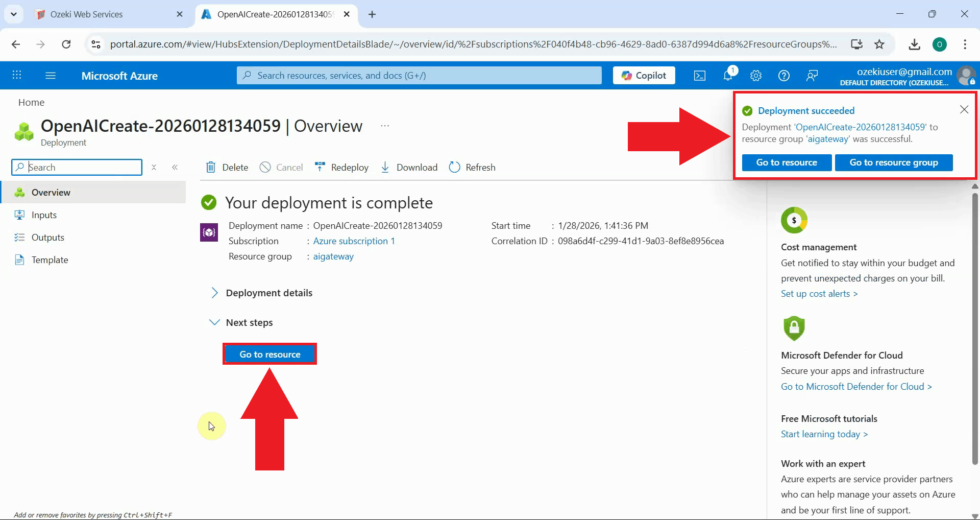Collapse the left sidebar with double chevron

[x=175, y=168]
